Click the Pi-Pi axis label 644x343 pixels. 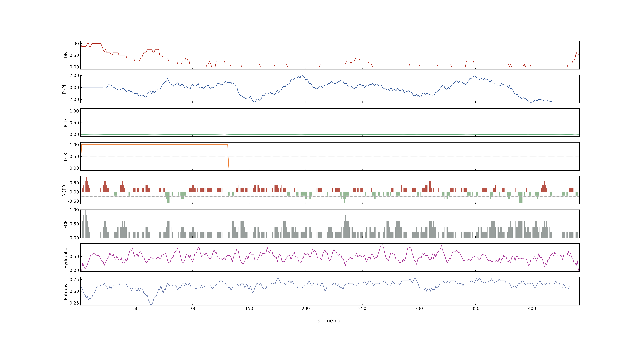click(x=64, y=89)
